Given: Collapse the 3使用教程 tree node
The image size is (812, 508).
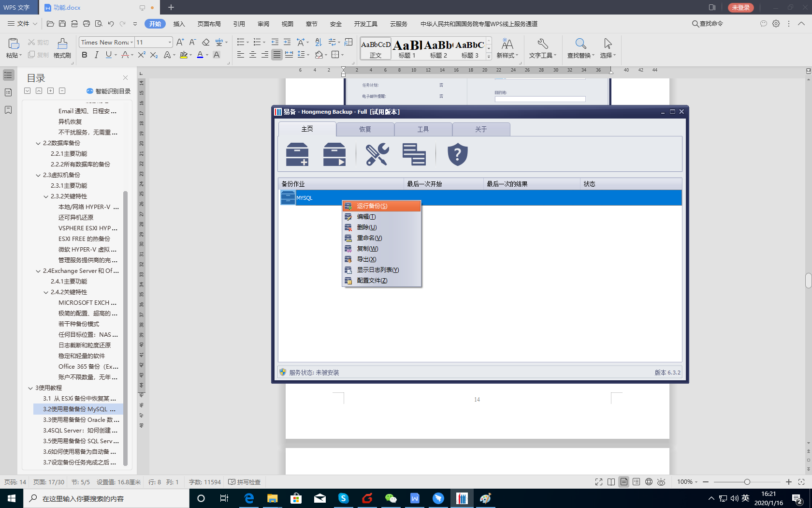Looking at the screenshot, I should [30, 388].
